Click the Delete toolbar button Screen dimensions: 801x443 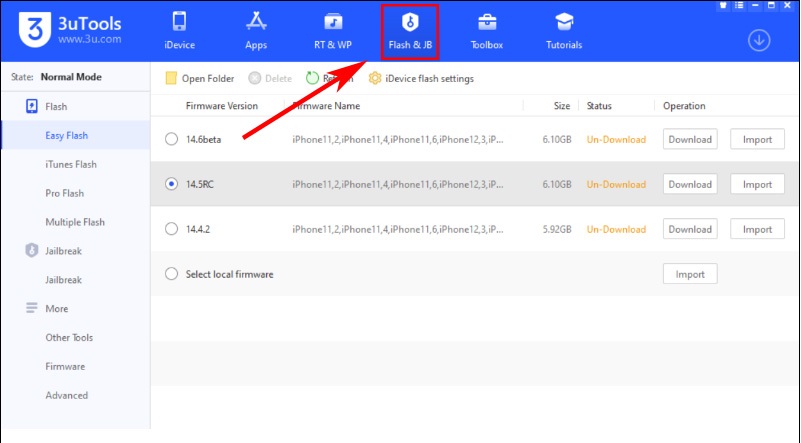coord(270,78)
